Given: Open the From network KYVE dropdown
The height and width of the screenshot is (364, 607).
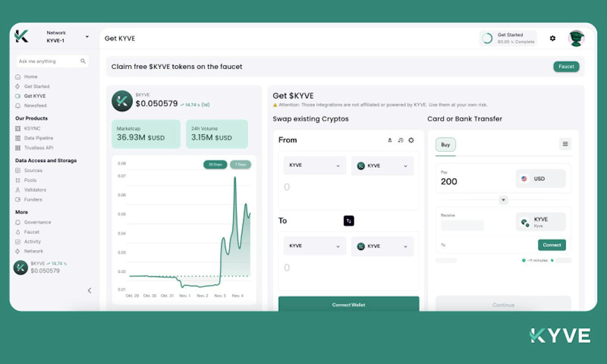Looking at the screenshot, I should point(314,165).
